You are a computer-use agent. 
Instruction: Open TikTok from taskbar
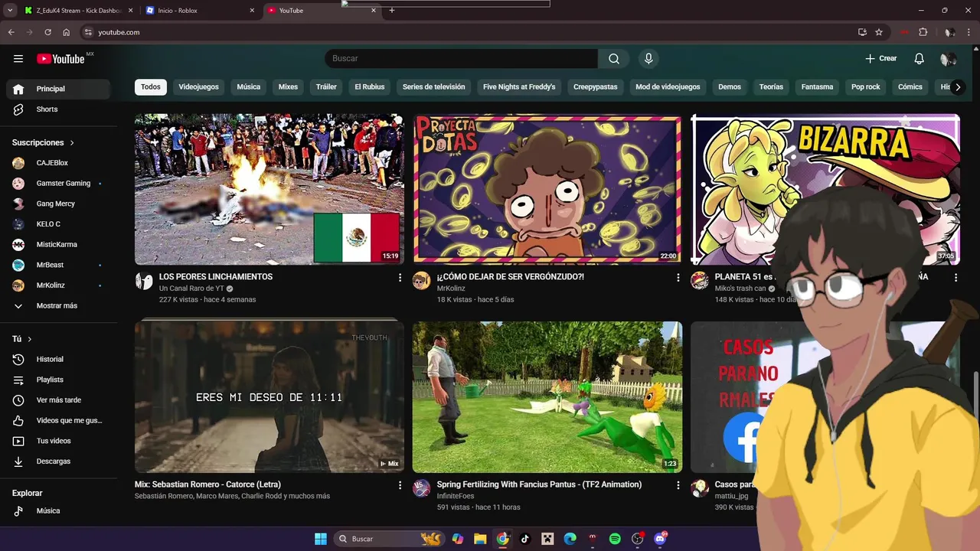pos(525,539)
